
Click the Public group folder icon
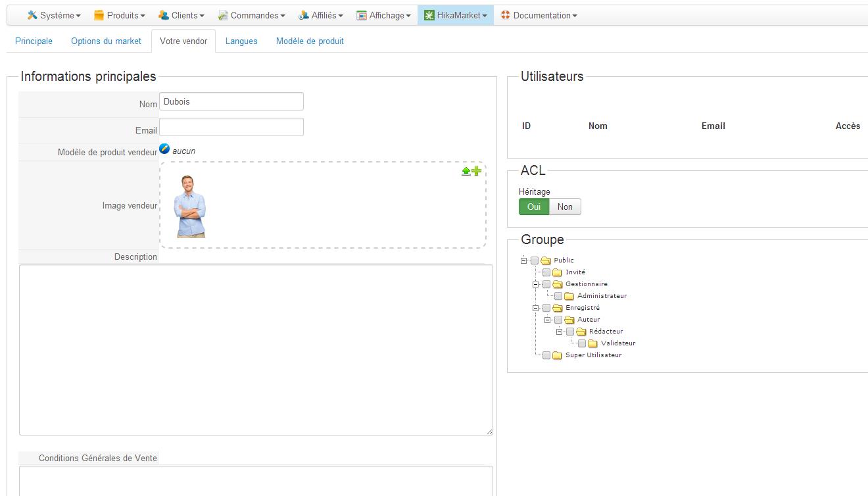546,260
